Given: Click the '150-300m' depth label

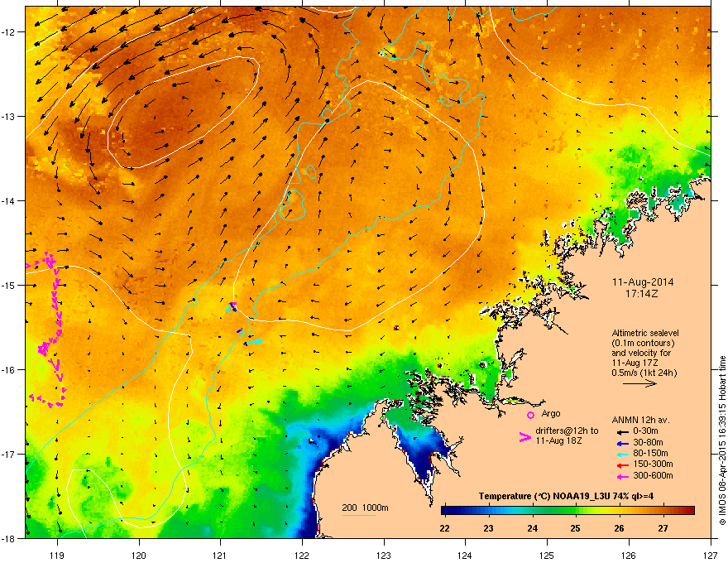Looking at the screenshot, I should click(653, 464).
